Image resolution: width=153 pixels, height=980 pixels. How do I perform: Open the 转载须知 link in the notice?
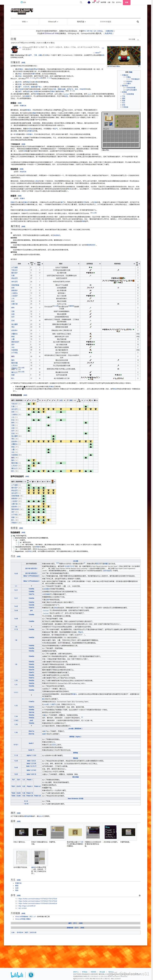tap(110, 31)
